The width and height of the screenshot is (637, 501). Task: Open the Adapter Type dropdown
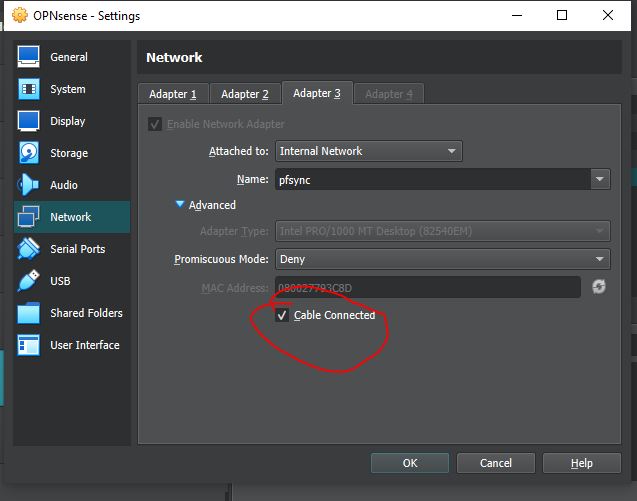(442, 231)
